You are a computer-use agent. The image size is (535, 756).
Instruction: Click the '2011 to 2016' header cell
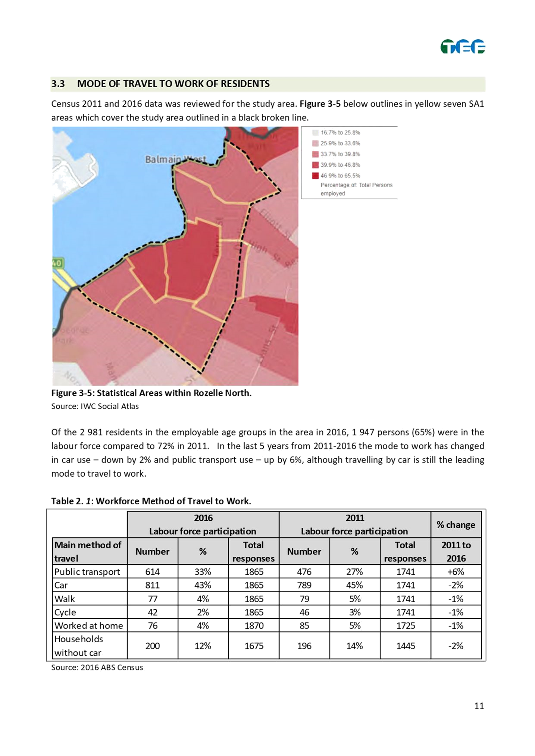[x=456, y=551]
